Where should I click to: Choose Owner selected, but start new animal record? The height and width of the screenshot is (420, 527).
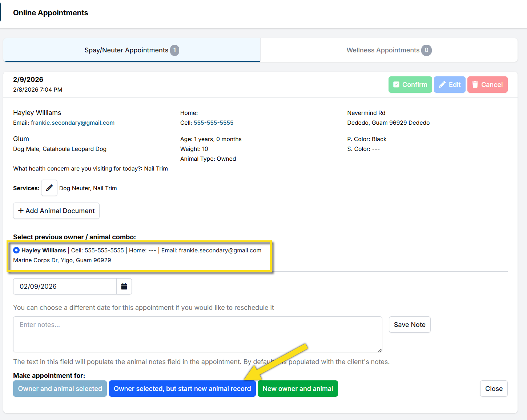point(182,389)
